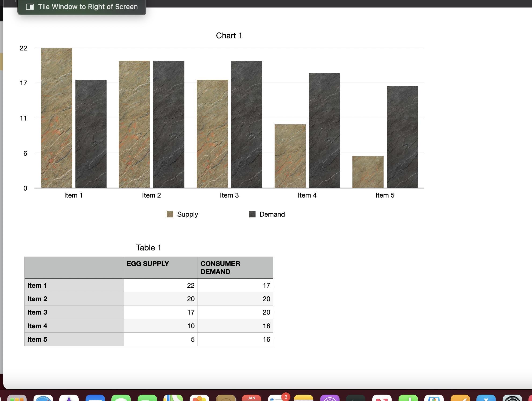Click the Demand legend swatch
This screenshot has width=532, height=401.
click(252, 214)
